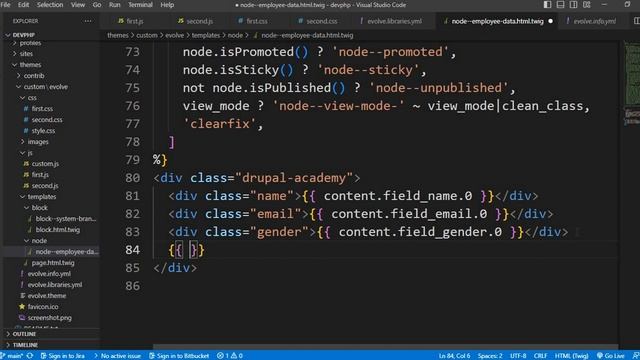Open second.css in explorer

tap(47, 120)
